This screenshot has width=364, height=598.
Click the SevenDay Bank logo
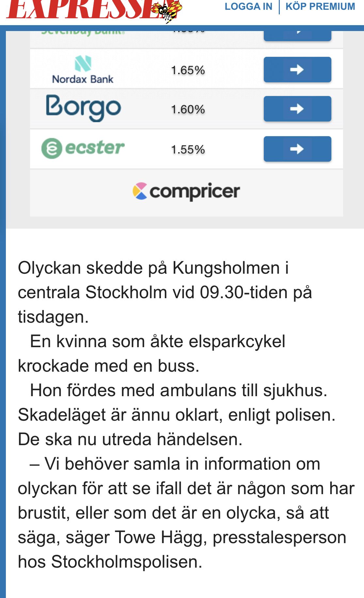pyautogui.click(x=83, y=33)
